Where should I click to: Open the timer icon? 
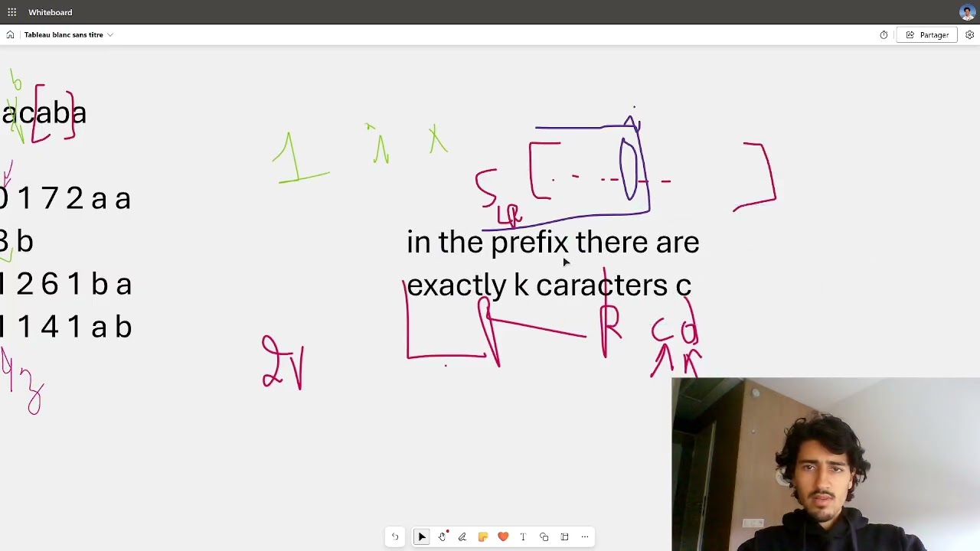click(884, 34)
